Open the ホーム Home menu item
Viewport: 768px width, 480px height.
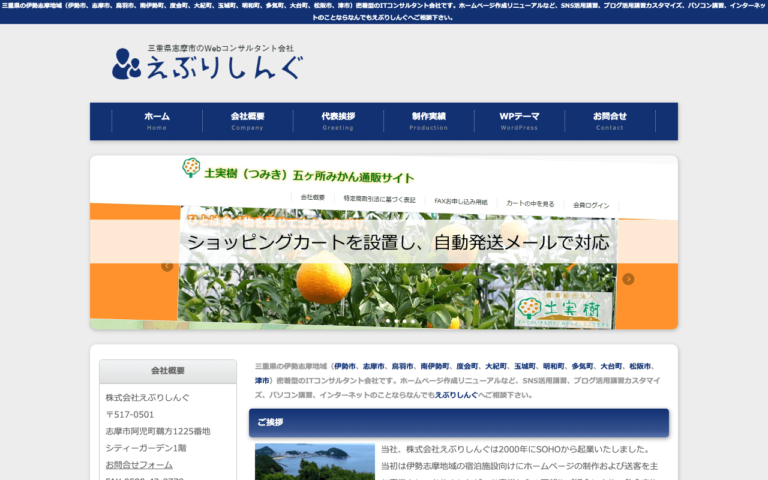click(x=157, y=121)
